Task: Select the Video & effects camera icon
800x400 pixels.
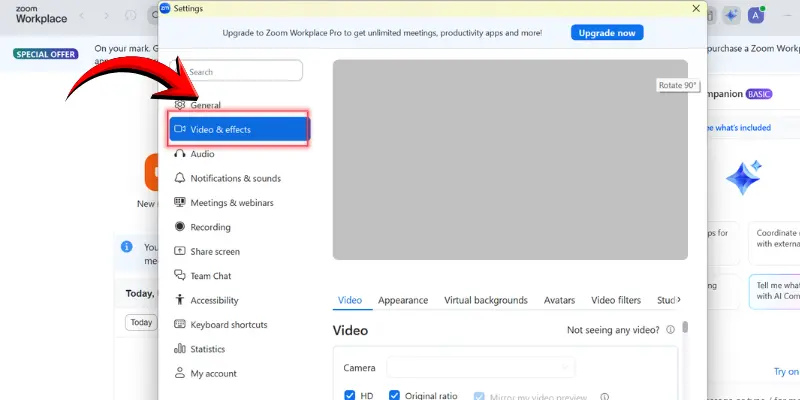Action: pyautogui.click(x=180, y=129)
